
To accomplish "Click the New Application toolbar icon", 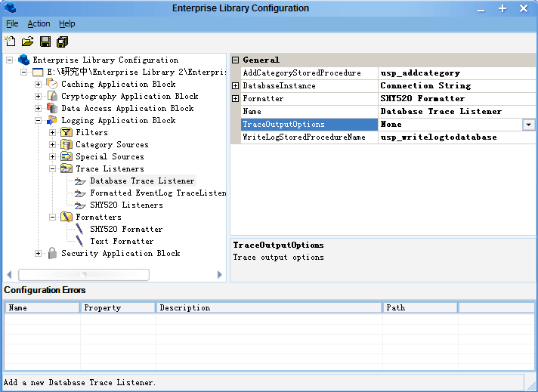I will click(11, 42).
